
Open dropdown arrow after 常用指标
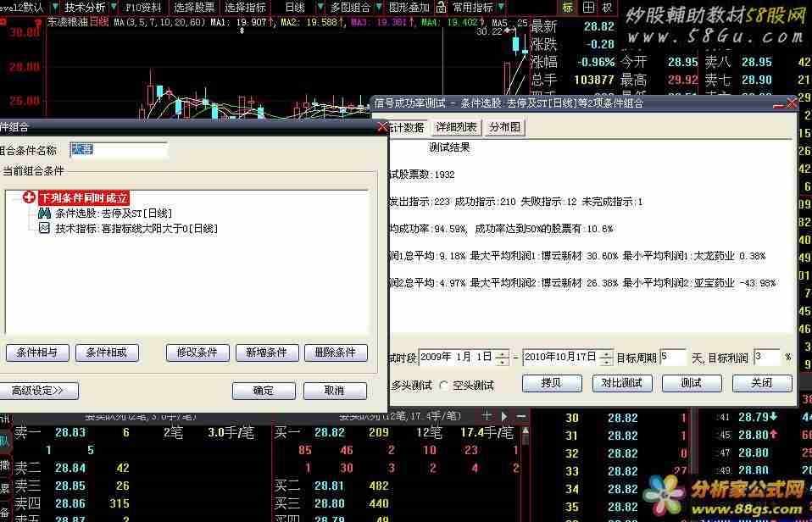click(x=502, y=8)
